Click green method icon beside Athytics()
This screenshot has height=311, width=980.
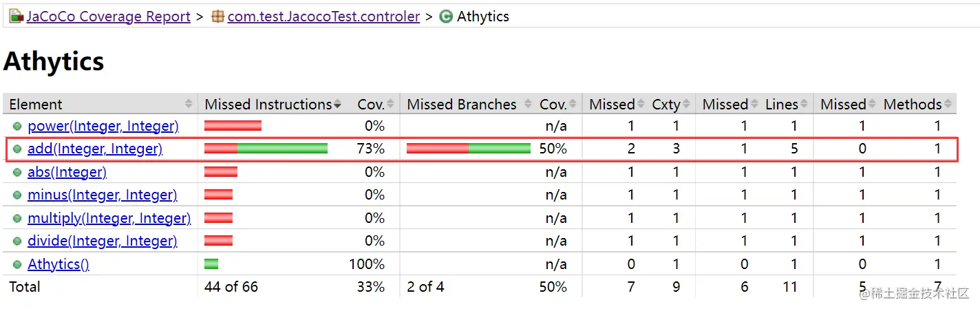17,264
